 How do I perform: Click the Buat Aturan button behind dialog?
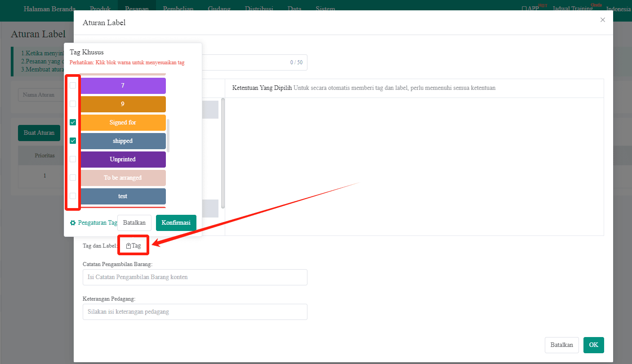39,133
